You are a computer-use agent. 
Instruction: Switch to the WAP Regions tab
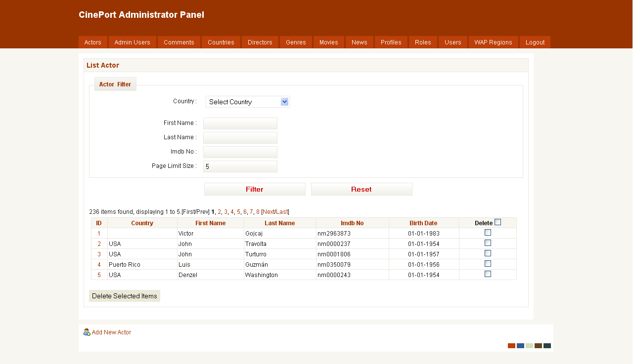tap(493, 42)
